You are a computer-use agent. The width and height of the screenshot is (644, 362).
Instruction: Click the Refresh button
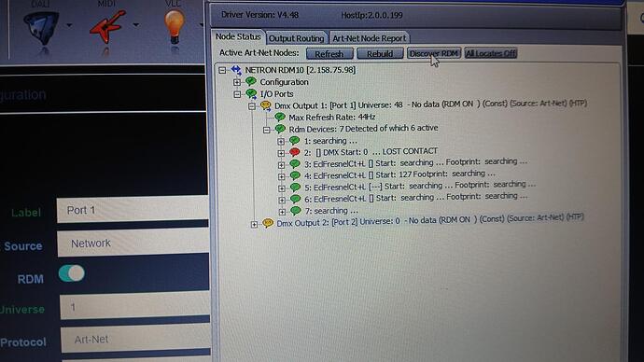329,54
